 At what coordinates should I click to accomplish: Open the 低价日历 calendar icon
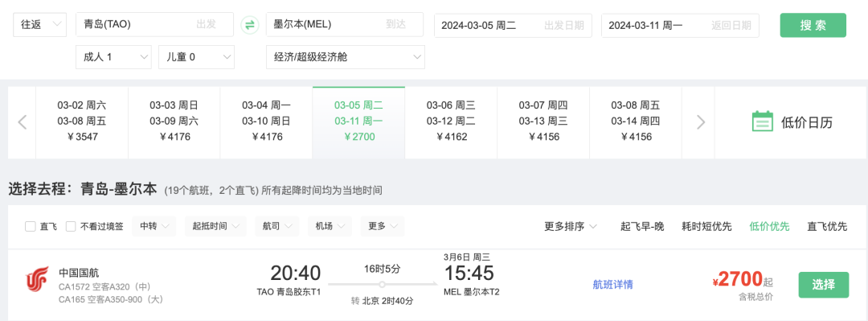762,121
